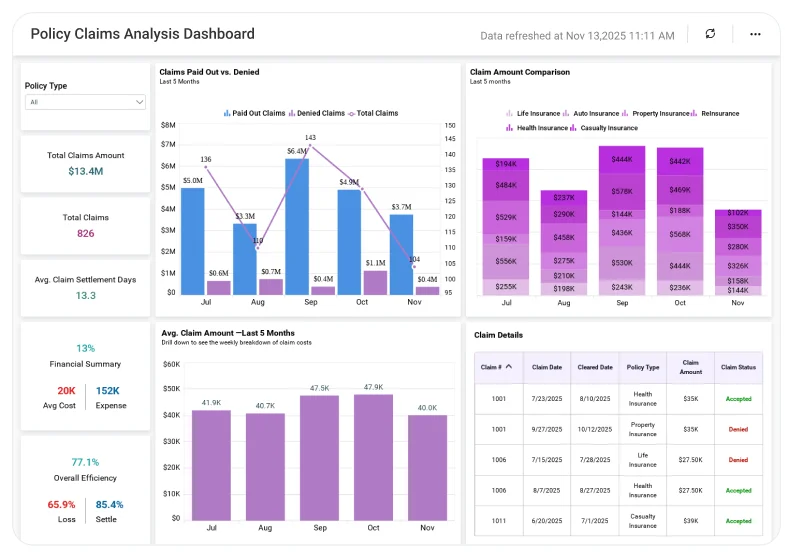Select Sep paid out claims $6.4M bar

(x=297, y=227)
